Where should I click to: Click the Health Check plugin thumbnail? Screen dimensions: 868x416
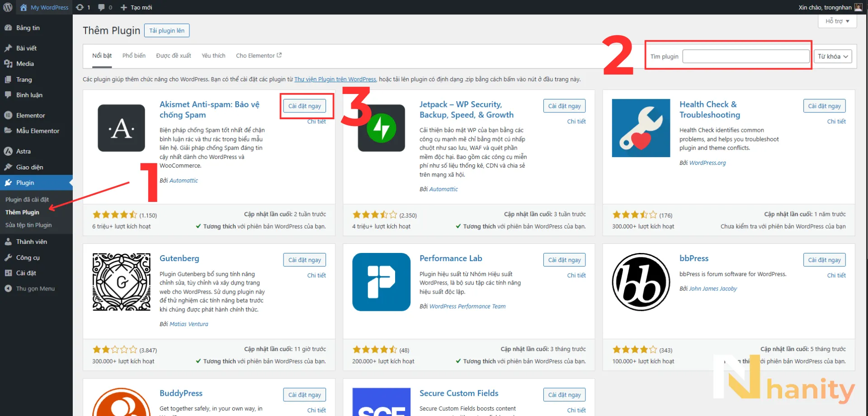point(641,128)
